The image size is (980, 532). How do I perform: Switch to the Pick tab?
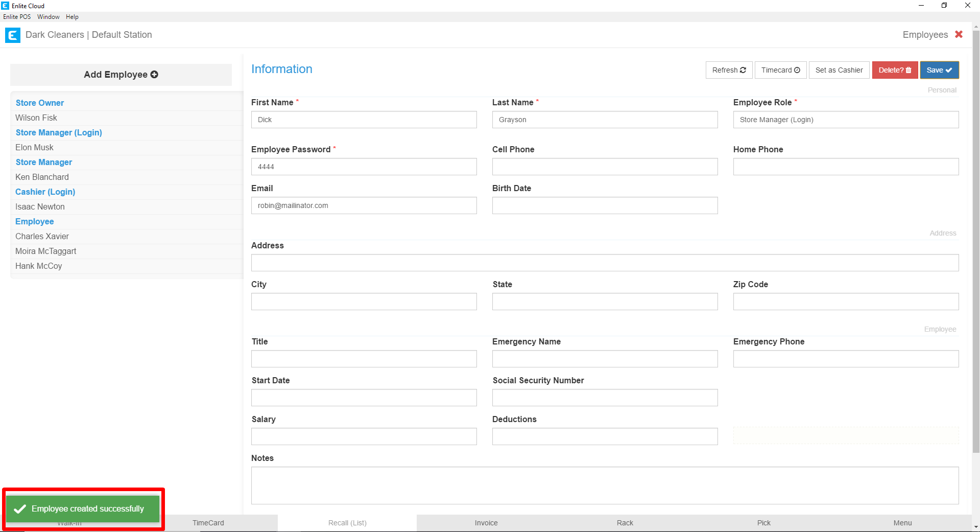[x=764, y=523]
